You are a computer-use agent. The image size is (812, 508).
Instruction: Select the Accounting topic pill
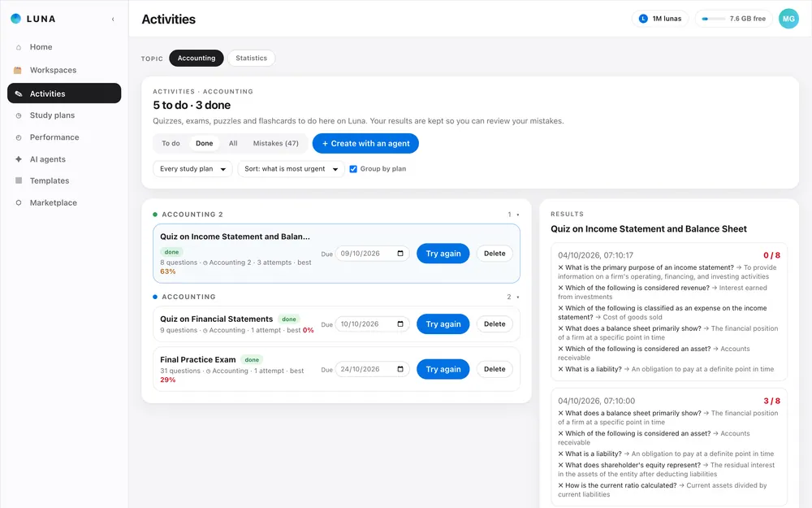click(197, 58)
